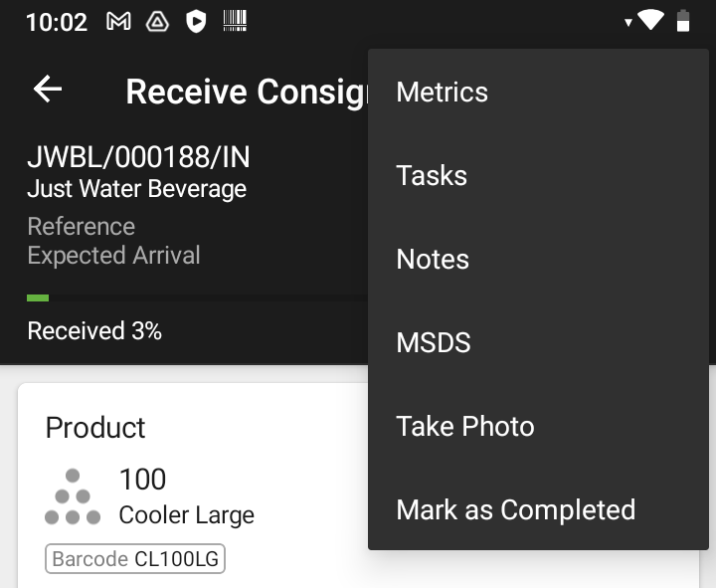Tap the green received progress bar
Screen dimensions: 716x588
click(38, 298)
